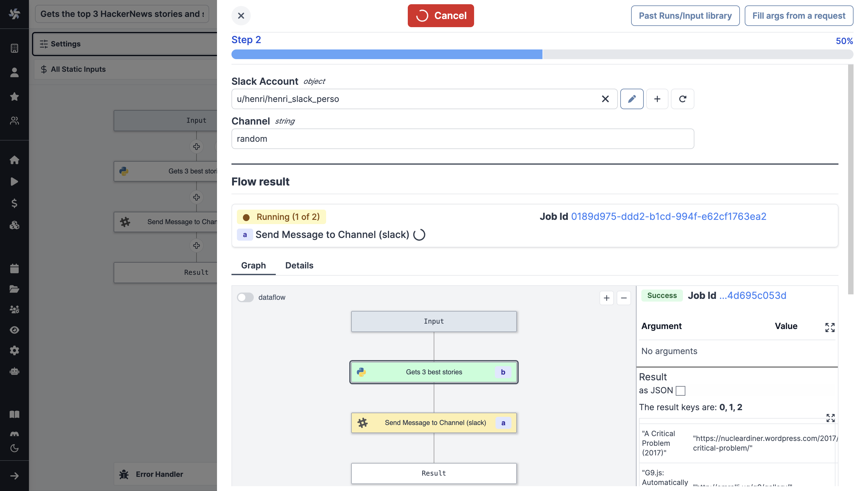
Task: Open workspace settings gear in sidebar
Action: (14, 350)
